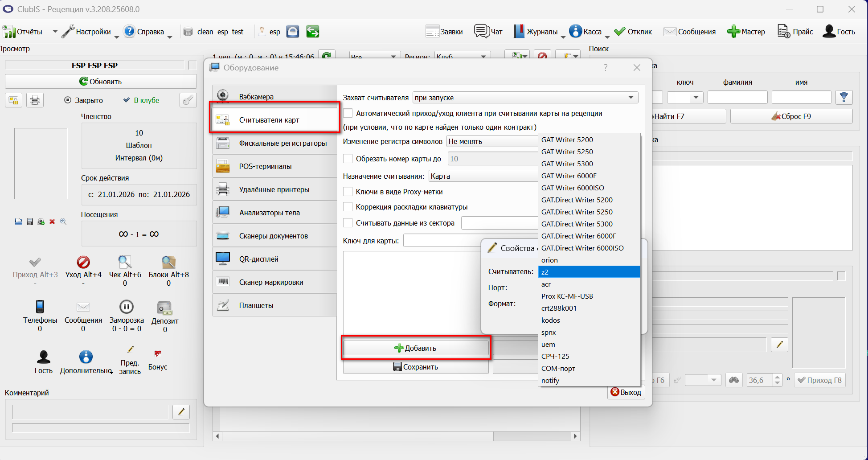Check Коррекция раскладки клавиатуры option
Screen dimensions: 868x460
(348, 207)
